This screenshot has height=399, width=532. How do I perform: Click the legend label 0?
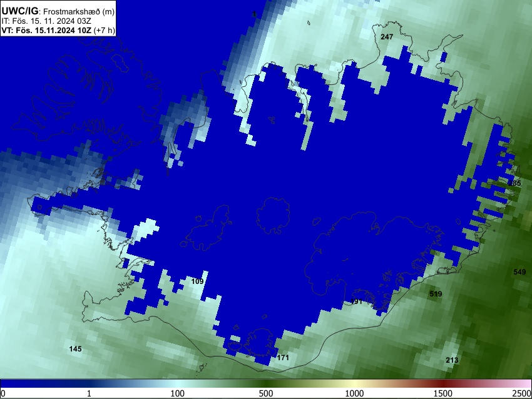tap(3, 393)
